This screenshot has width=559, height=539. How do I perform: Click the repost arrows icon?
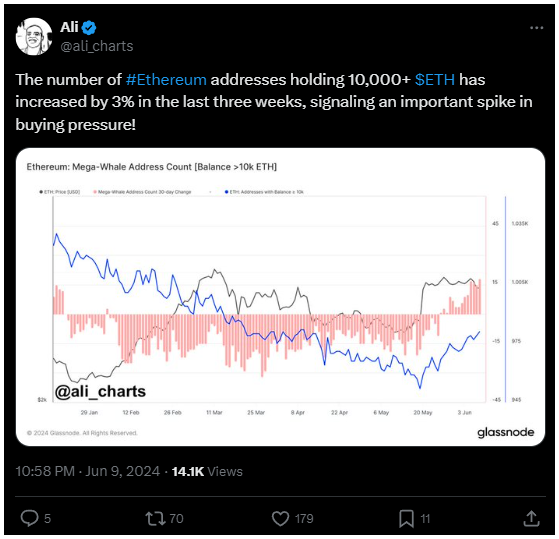155,518
